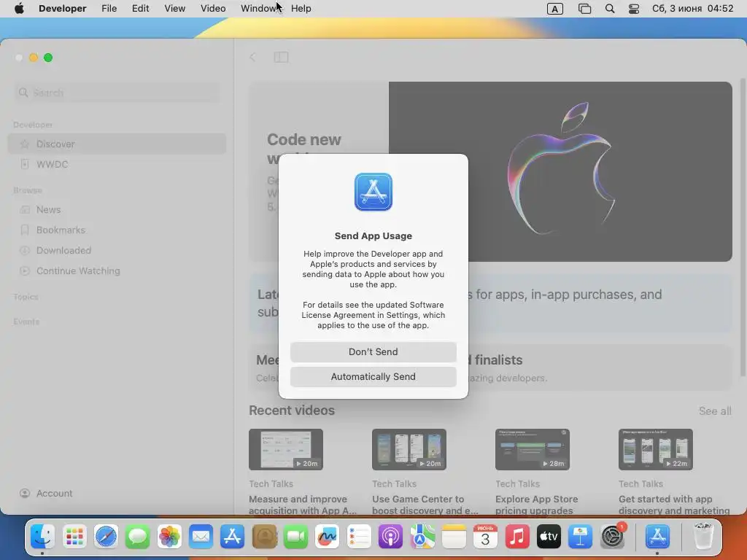
Task: Open Podcasts in the Dock
Action: tap(390, 537)
